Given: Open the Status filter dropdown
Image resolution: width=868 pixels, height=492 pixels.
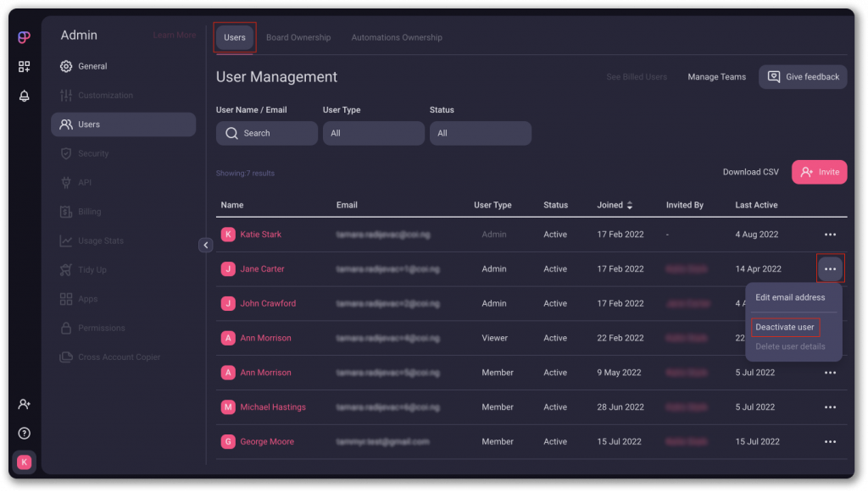Looking at the screenshot, I should pos(480,133).
